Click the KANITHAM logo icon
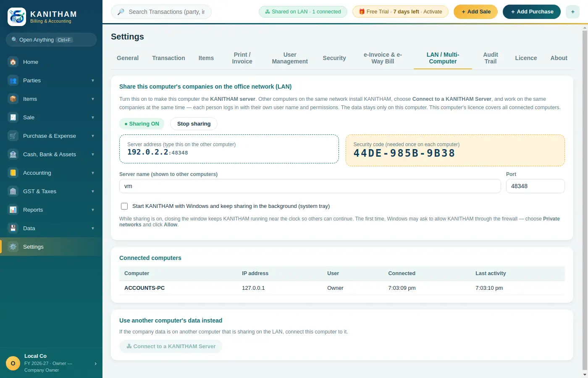The width and height of the screenshot is (588, 378). pyautogui.click(x=17, y=17)
